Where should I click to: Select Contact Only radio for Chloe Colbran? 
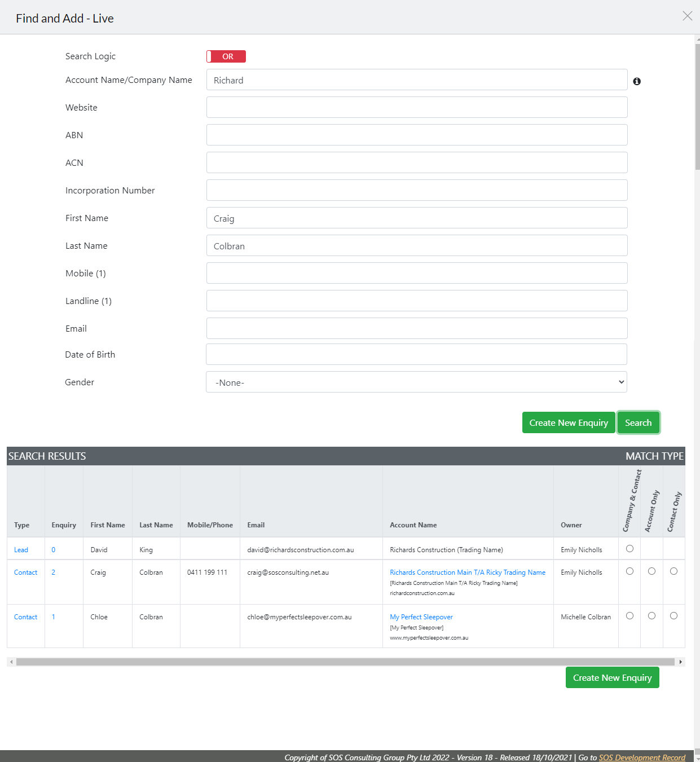(x=673, y=616)
